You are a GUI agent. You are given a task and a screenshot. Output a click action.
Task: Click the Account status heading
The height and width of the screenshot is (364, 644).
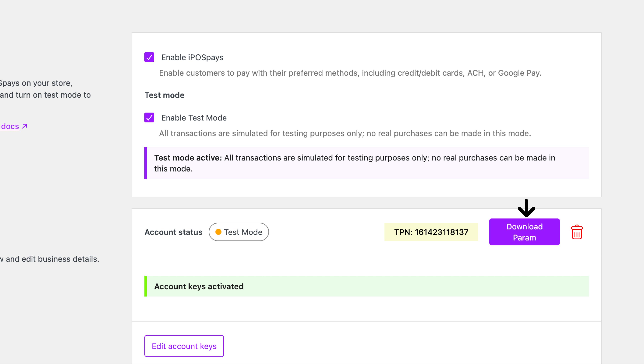(173, 232)
